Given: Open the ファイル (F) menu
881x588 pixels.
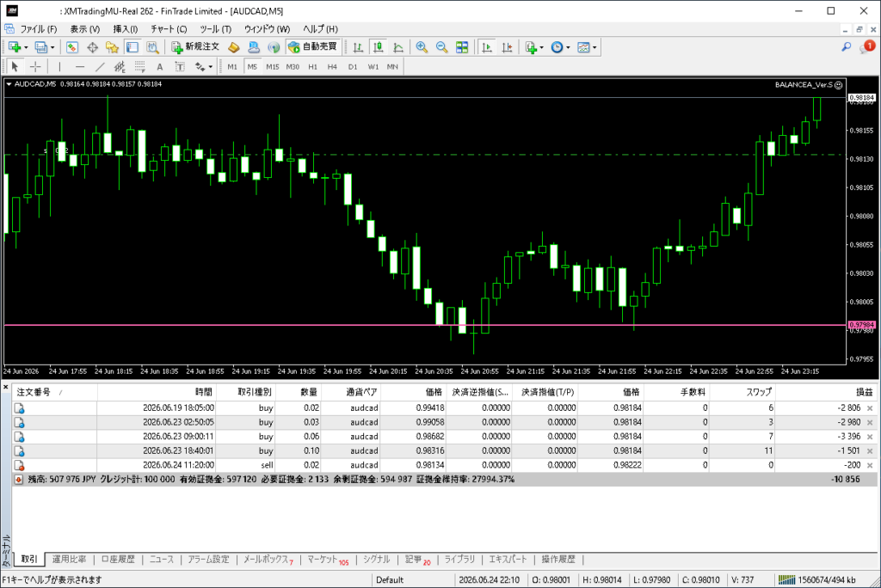Looking at the screenshot, I should click(x=38, y=28).
